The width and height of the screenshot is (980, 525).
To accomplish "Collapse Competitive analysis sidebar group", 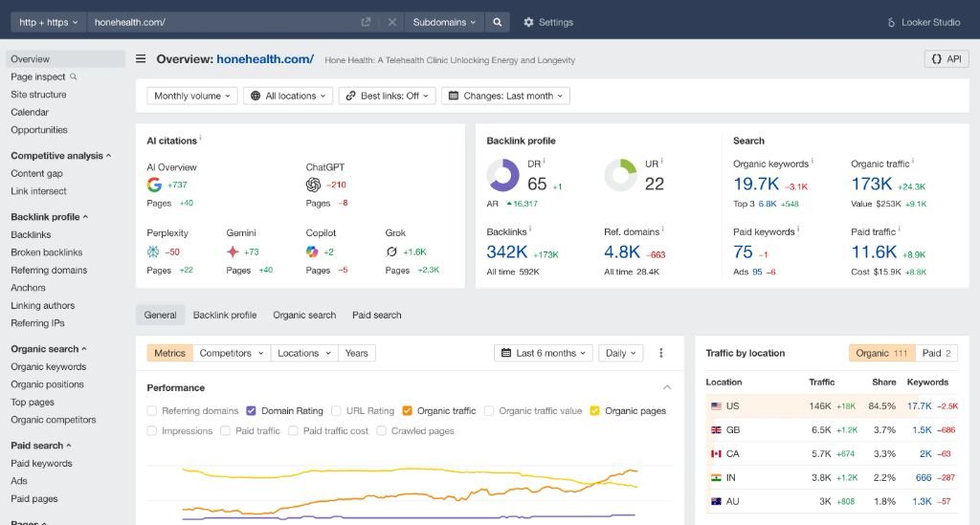I will point(61,156).
